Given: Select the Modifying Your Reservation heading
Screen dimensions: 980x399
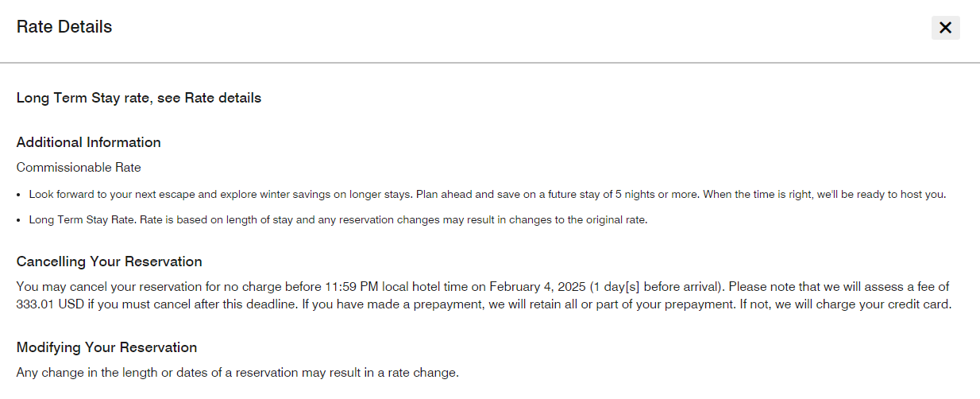Looking at the screenshot, I should 106,347.
